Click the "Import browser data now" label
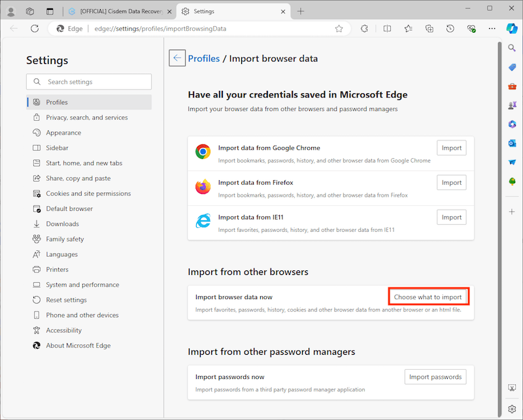The height and width of the screenshot is (420, 523). pos(234,297)
